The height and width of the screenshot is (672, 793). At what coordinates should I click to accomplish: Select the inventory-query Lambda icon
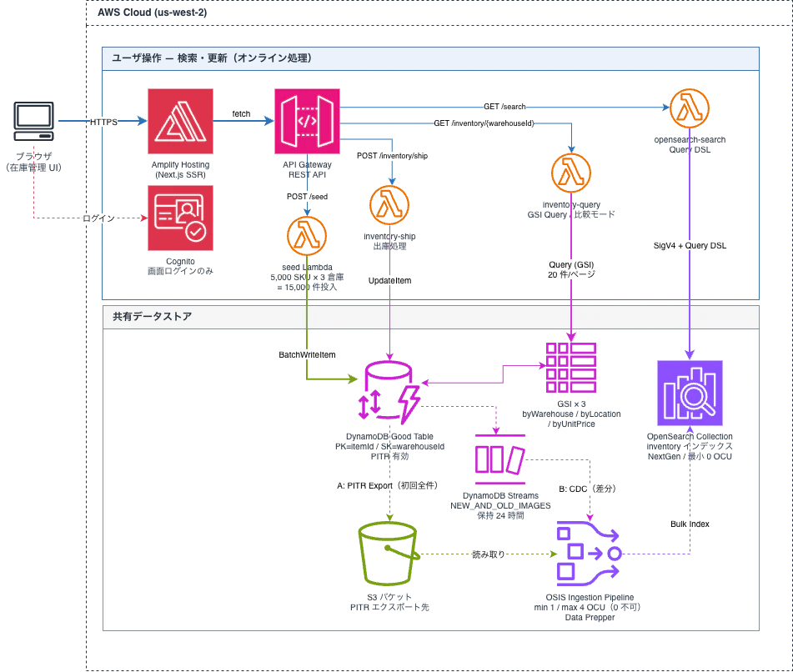click(571, 173)
